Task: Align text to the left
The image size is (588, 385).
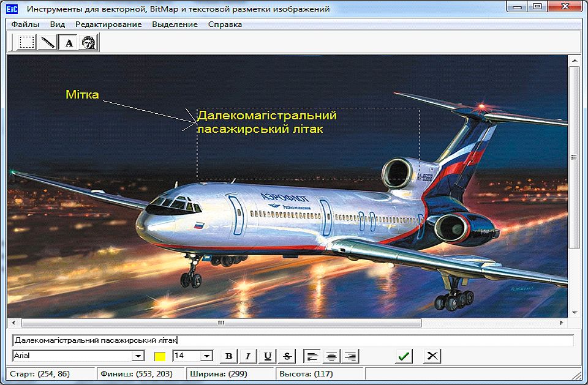Action: (x=312, y=356)
